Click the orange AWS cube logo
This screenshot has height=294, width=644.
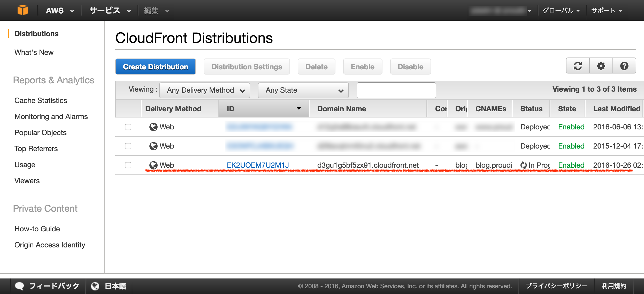coord(23,10)
